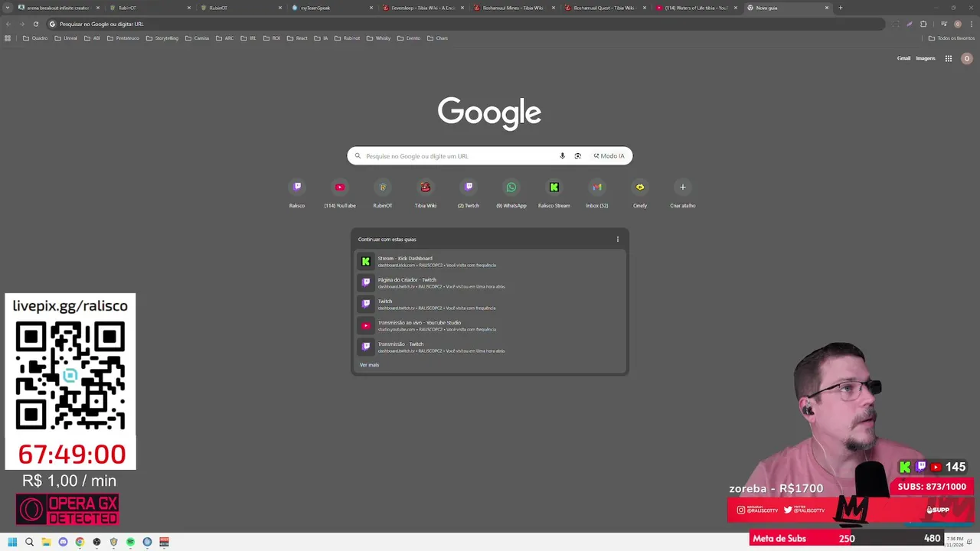Open the Transmissão - Twitch suggestion
980x551 pixels.
point(490,347)
